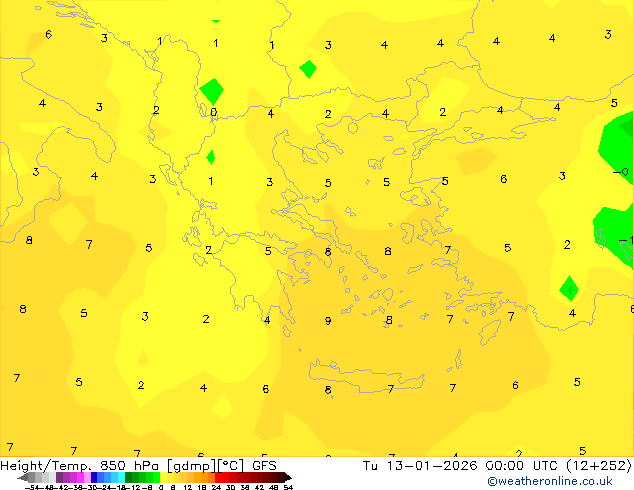
Task: Click the 12 label under the color scale
Action: [188, 488]
